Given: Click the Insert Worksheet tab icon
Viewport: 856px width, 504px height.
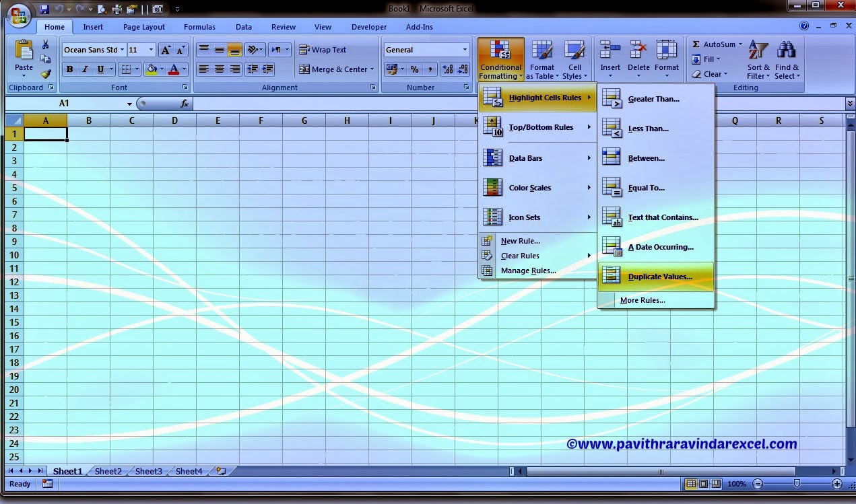Looking at the screenshot, I should pyautogui.click(x=221, y=471).
